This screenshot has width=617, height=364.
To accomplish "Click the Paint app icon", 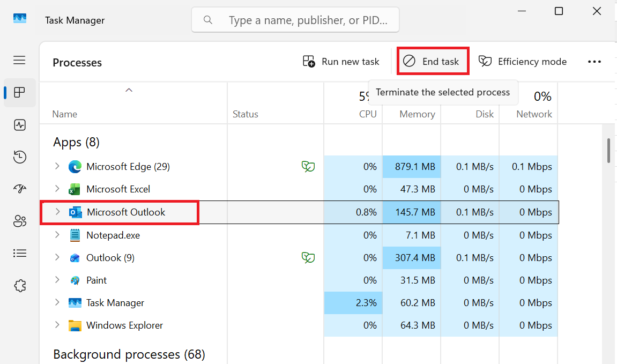I will (75, 280).
